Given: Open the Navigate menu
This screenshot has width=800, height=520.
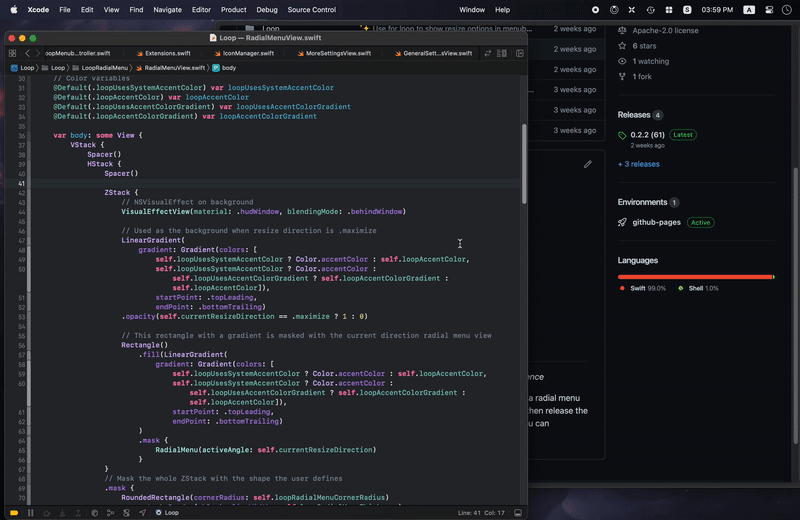Looking at the screenshot, I should 167,10.
